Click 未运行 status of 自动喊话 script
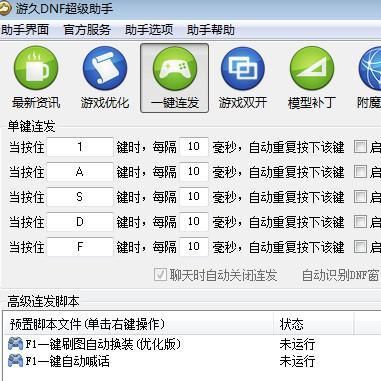Screen dimensions: 381x381 pyautogui.click(x=297, y=361)
